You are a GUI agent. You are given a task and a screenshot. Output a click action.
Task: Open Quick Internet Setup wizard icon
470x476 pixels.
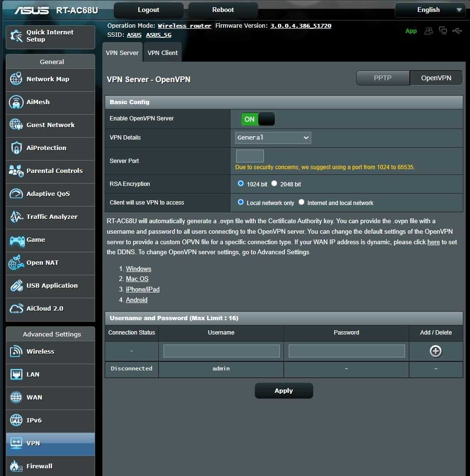[16, 36]
